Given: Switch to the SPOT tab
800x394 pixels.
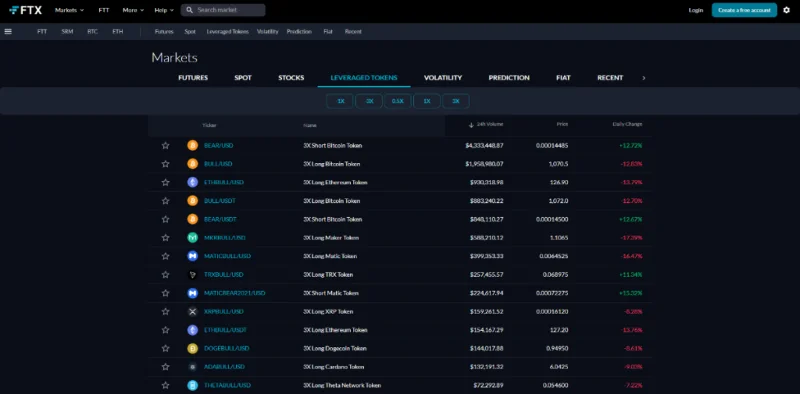Looking at the screenshot, I should click(x=243, y=78).
